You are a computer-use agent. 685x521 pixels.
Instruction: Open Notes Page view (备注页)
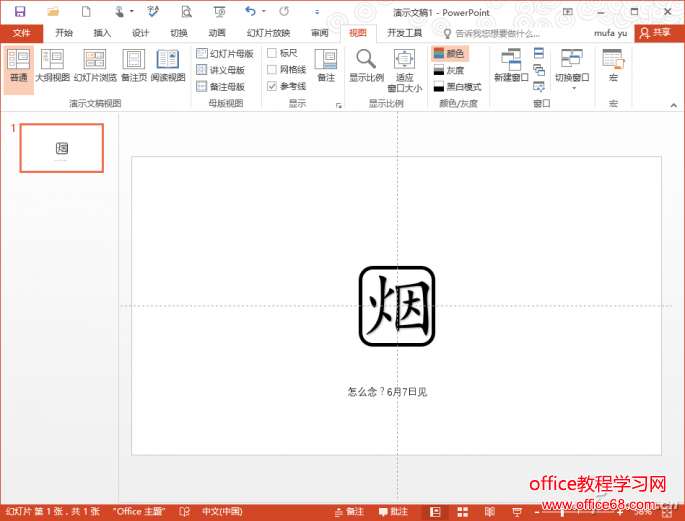[134, 66]
